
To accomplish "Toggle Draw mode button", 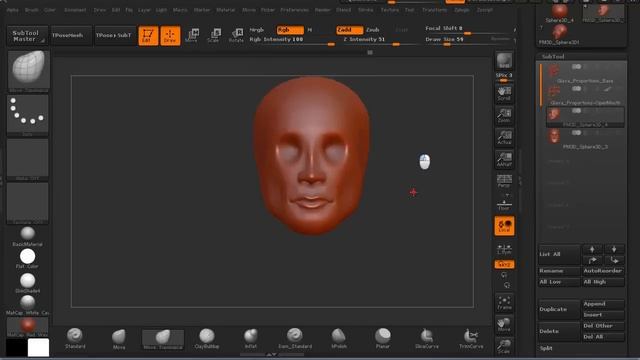I will coord(170,36).
